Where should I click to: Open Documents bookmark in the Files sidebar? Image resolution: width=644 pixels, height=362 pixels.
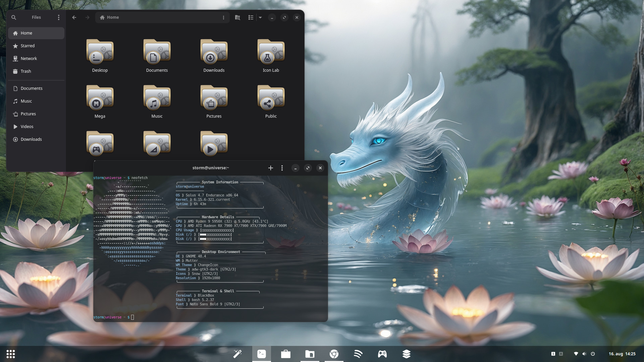36,88
